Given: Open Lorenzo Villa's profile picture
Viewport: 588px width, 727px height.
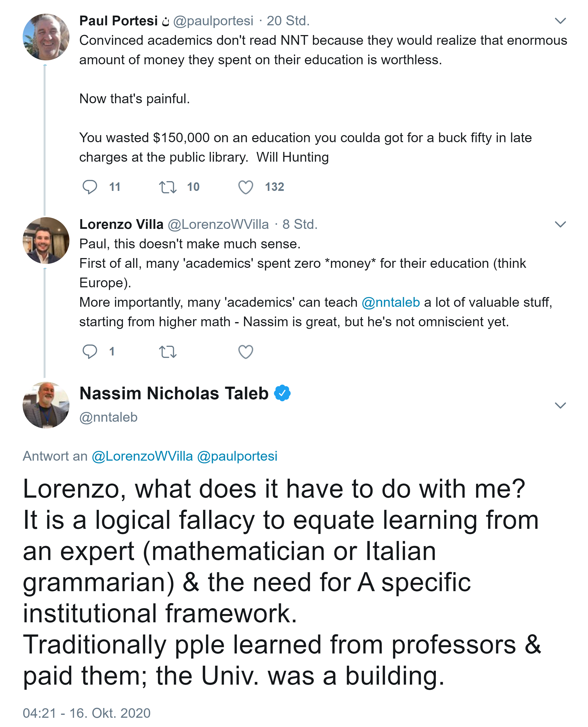Looking at the screenshot, I should click(46, 240).
